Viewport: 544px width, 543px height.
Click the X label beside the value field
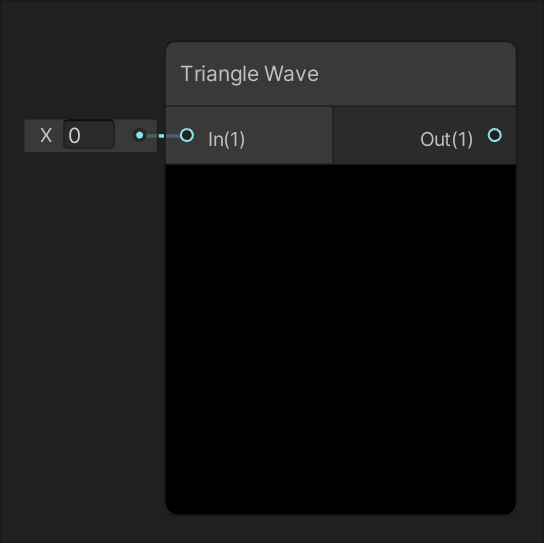[46, 135]
